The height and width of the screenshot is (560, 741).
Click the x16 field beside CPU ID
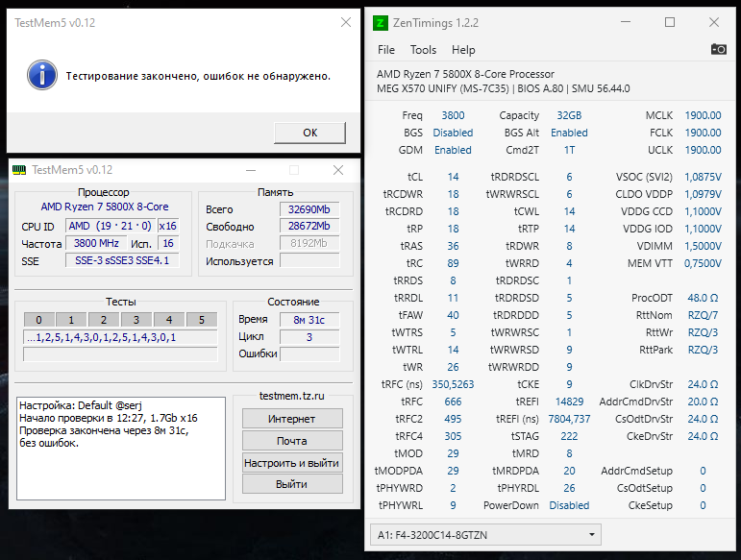point(168,226)
